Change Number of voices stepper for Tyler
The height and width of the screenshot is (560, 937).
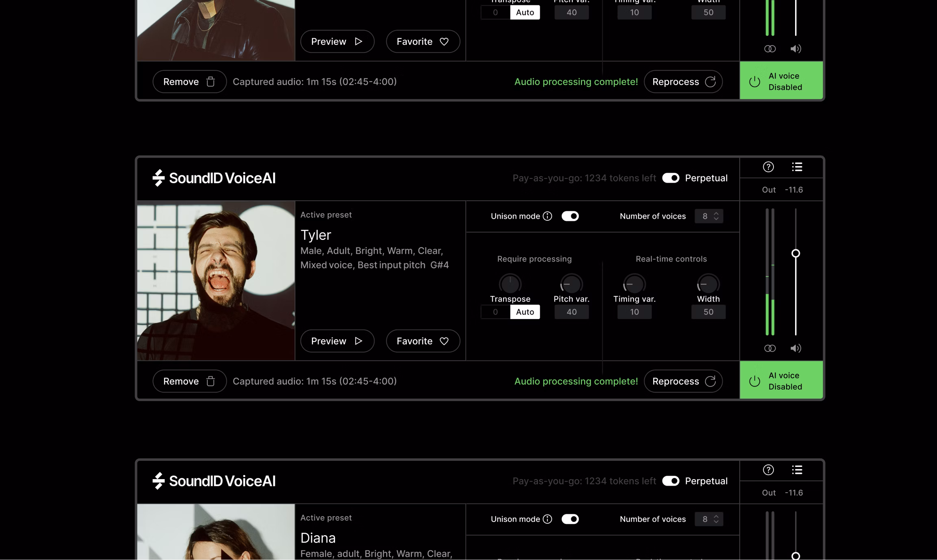716,216
